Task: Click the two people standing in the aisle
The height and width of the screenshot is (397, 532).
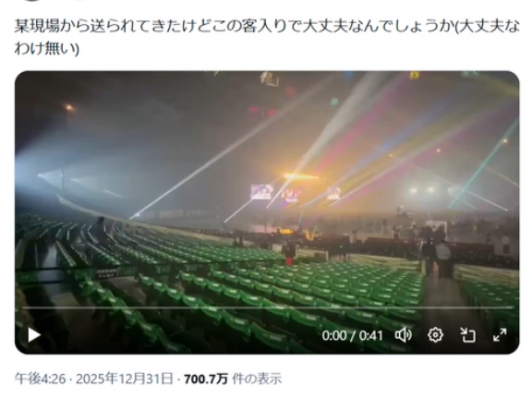Action: (x=437, y=258)
